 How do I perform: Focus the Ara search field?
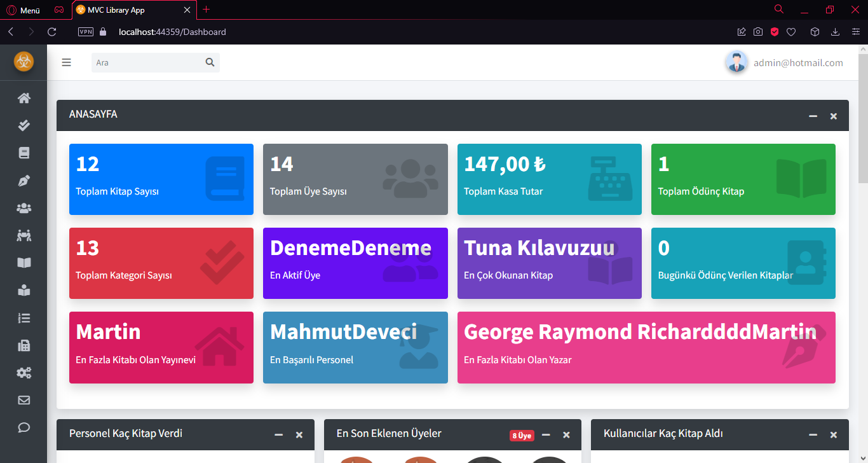[x=147, y=62]
